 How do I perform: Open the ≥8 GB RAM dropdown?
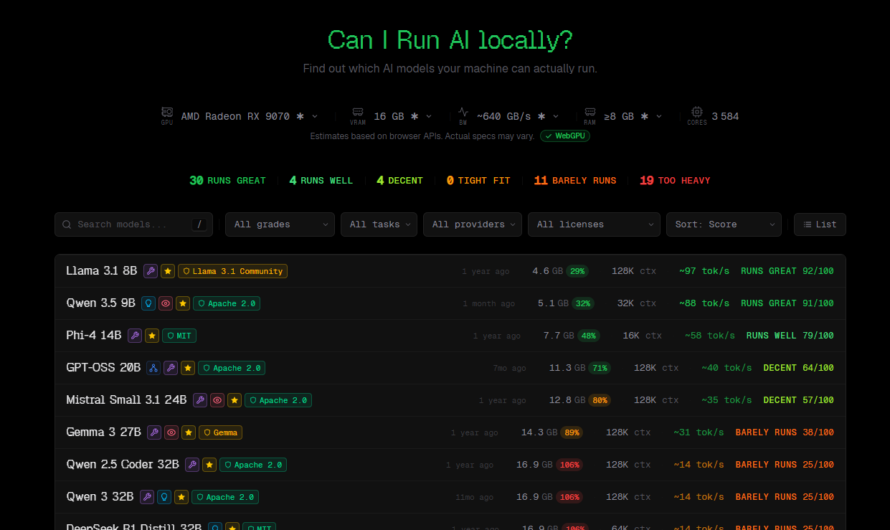tap(632, 116)
